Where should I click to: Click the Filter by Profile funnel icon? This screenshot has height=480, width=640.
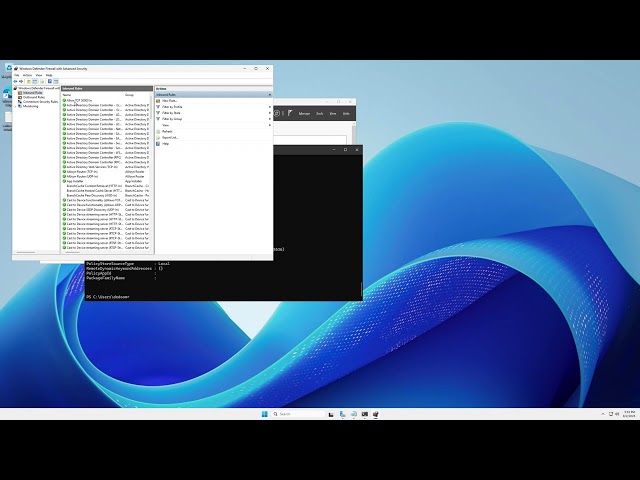point(158,107)
